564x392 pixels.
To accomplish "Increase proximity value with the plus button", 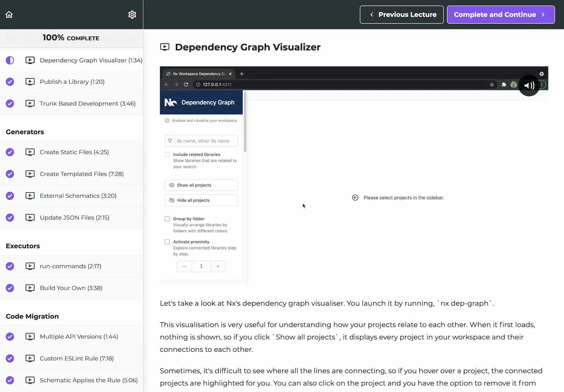I will [x=218, y=266].
